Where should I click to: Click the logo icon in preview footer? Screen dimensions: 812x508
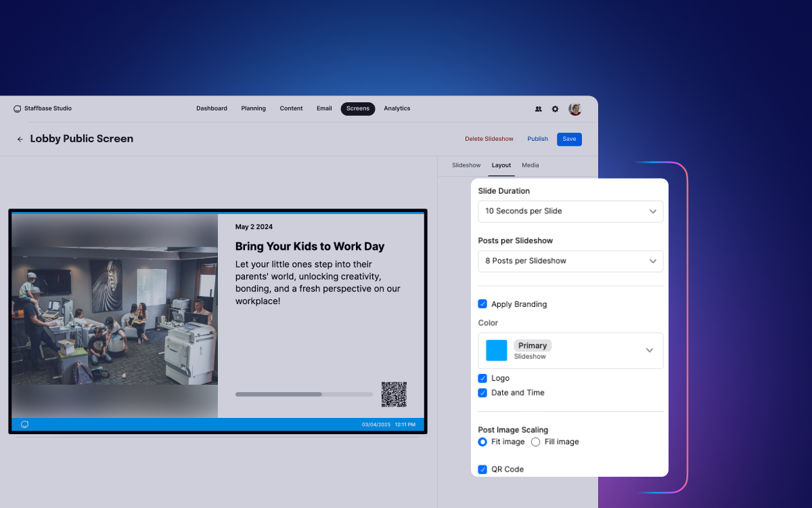(x=25, y=425)
